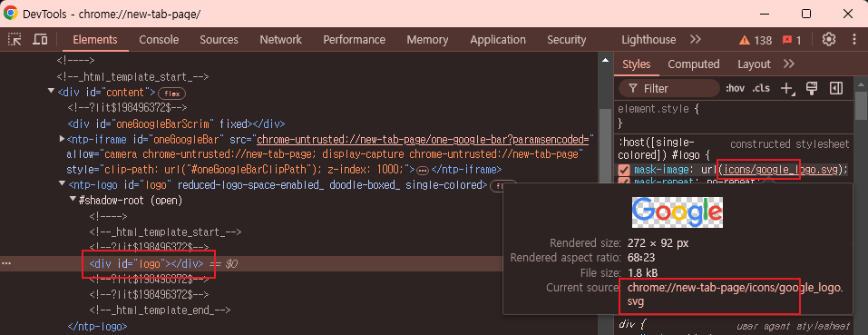Open the Application tab
Image resolution: width=868 pixels, height=335 pixels.
click(x=498, y=40)
